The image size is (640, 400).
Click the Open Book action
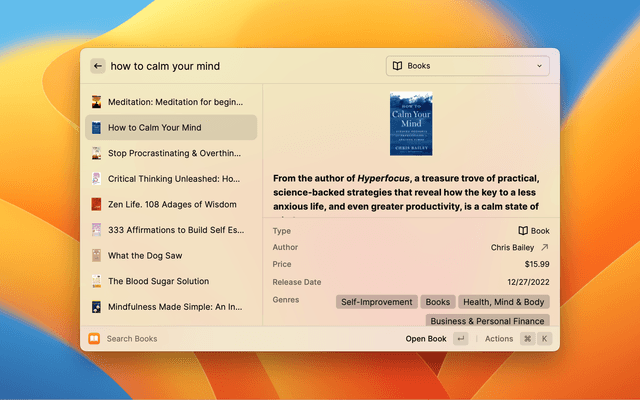425,339
